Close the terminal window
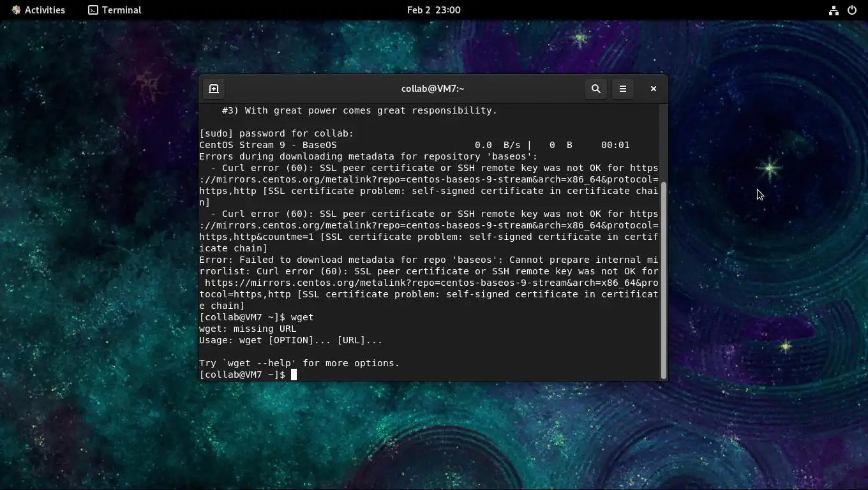 (x=653, y=89)
